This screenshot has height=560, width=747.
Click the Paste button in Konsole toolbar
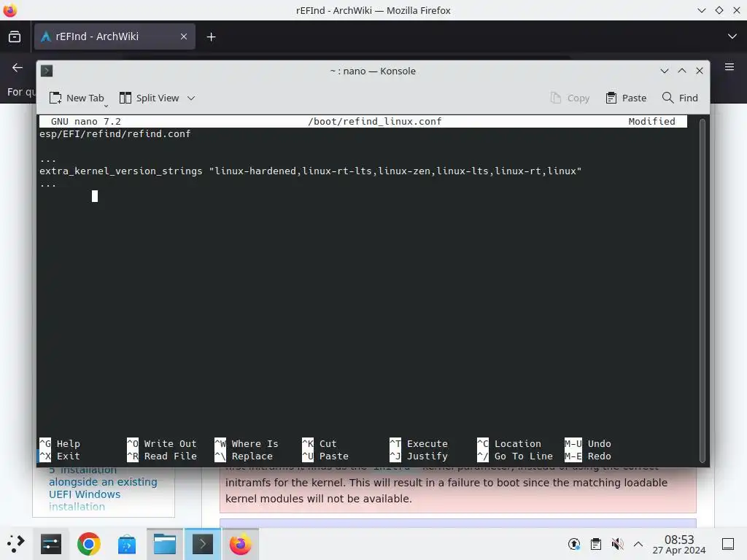click(x=625, y=98)
